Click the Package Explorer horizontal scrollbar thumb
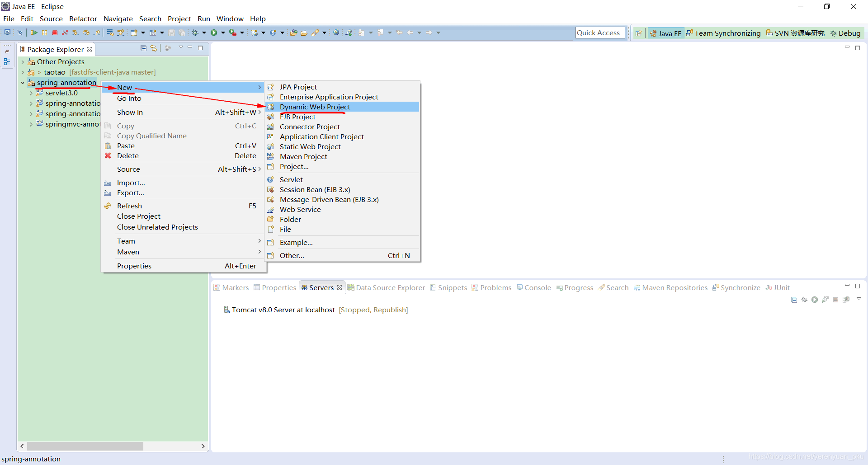Viewport: 868px width, 465px height. pyautogui.click(x=85, y=446)
